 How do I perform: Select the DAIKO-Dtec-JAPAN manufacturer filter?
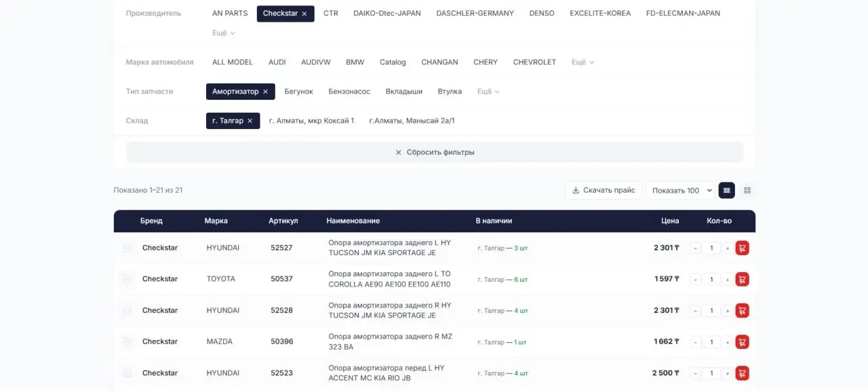pos(387,14)
